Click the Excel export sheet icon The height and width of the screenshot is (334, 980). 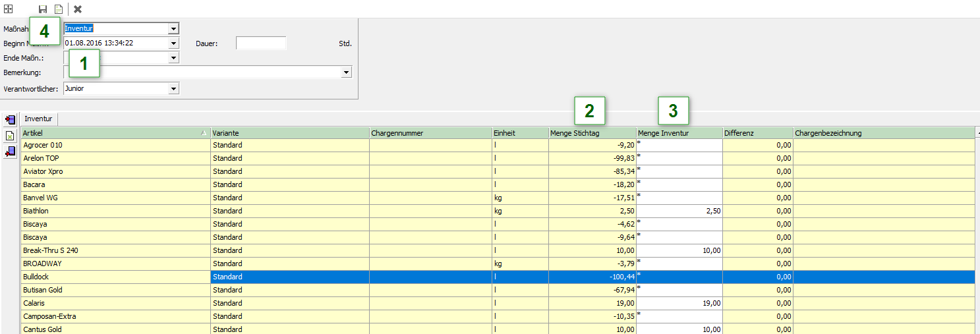[10, 136]
